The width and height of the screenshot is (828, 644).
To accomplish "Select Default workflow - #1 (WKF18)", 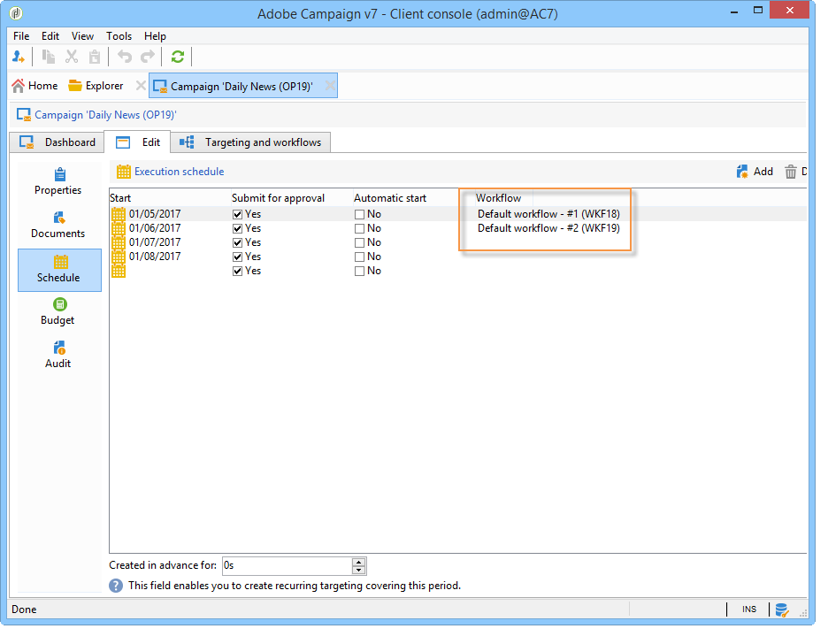I will (548, 214).
